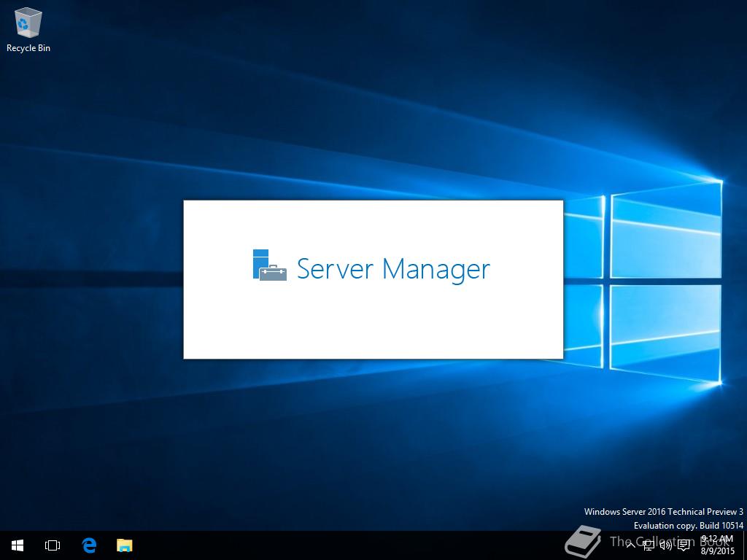Open the Windows Start menu

18,545
